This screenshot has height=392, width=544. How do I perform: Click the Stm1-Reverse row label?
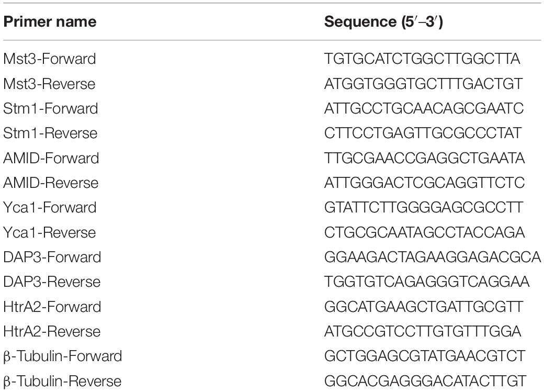50,133
